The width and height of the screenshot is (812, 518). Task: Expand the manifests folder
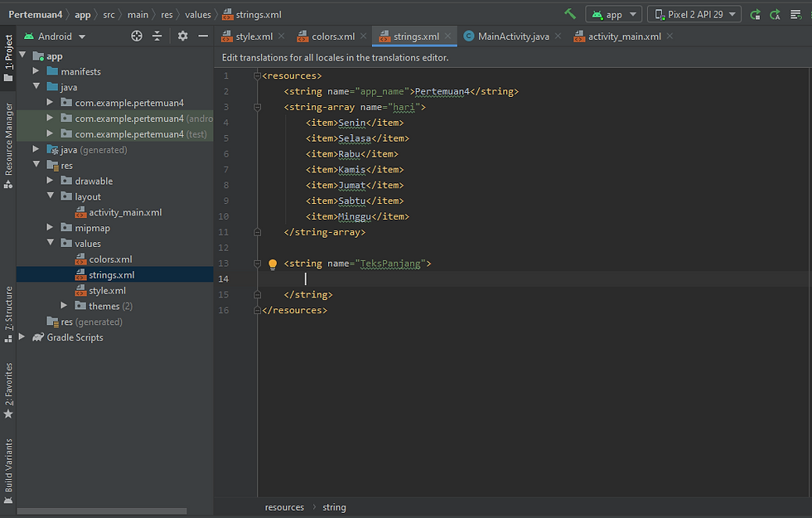pos(36,71)
